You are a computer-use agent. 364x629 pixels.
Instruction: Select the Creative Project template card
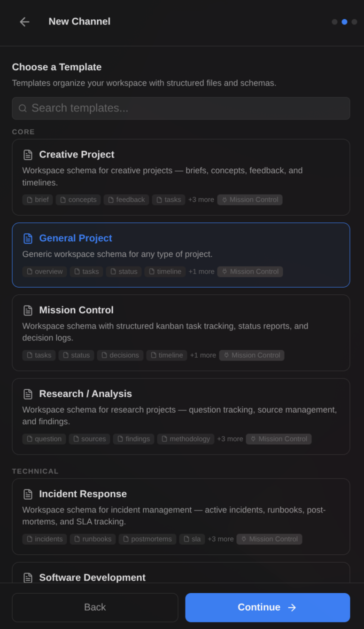coord(181,177)
